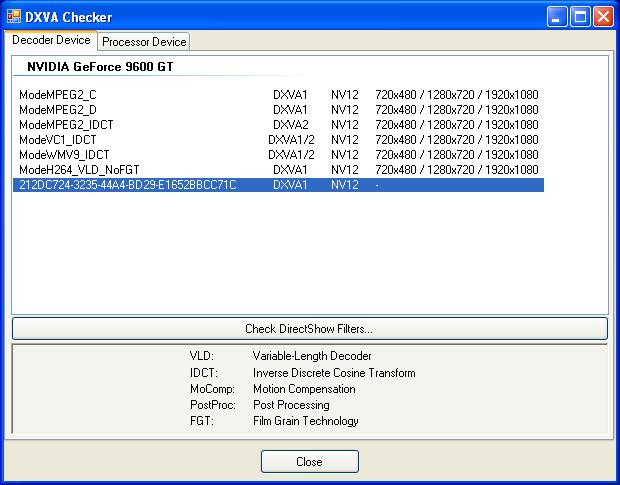Click DXVA2 cell in ModeMPEG2_IDCT row
Viewport: 620px width, 485px height.
pyautogui.click(x=291, y=125)
